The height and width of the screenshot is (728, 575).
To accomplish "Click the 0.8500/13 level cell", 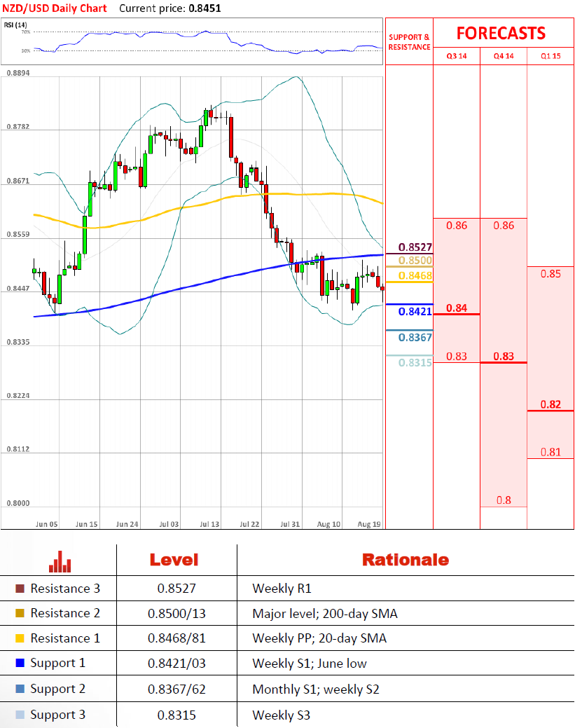I will 176,614.
